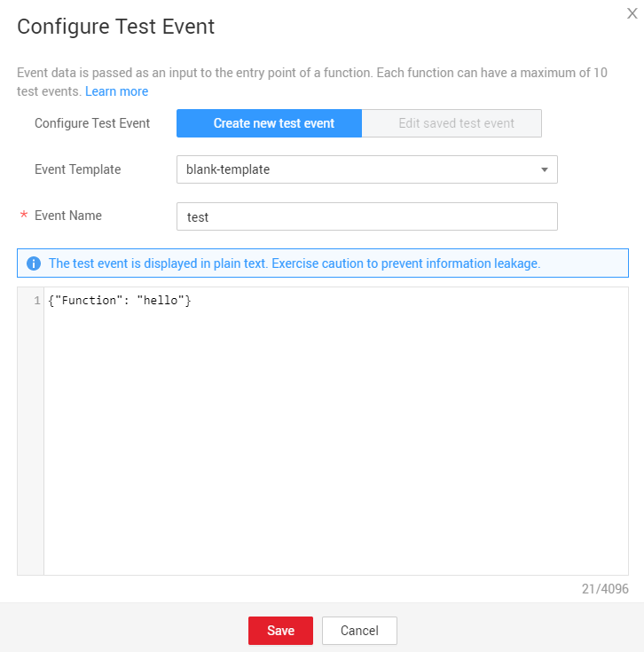Image resolution: width=644 pixels, height=652 pixels.
Task: Click empty area inside the code editor
Action: pyautogui.click(x=337, y=444)
